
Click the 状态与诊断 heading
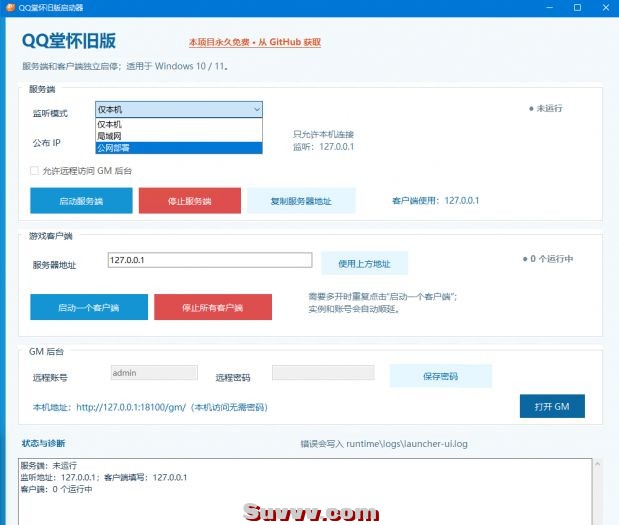coord(43,443)
